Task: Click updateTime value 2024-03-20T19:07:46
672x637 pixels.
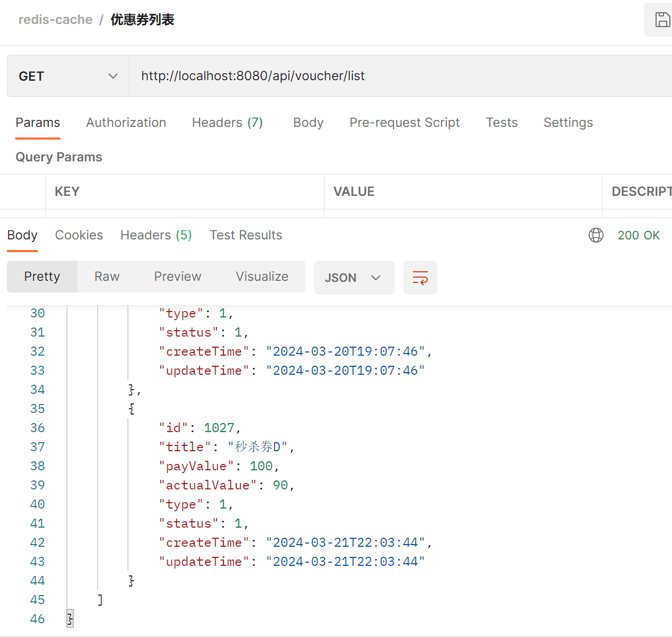Action: [x=346, y=371]
